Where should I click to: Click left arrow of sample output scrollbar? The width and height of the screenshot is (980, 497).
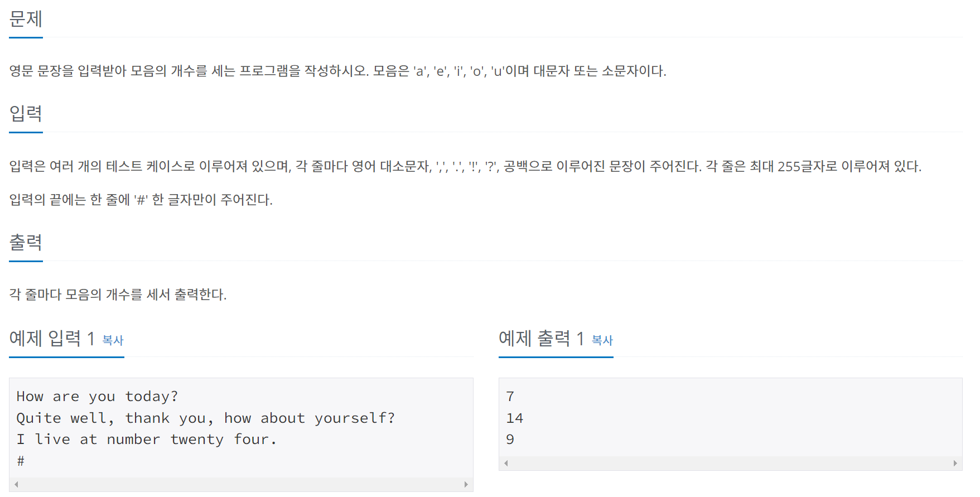pyautogui.click(x=506, y=463)
